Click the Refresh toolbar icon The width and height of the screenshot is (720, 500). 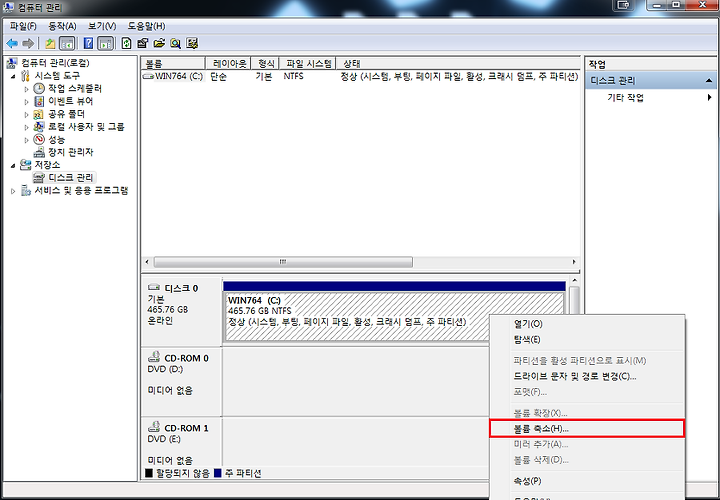[126, 44]
